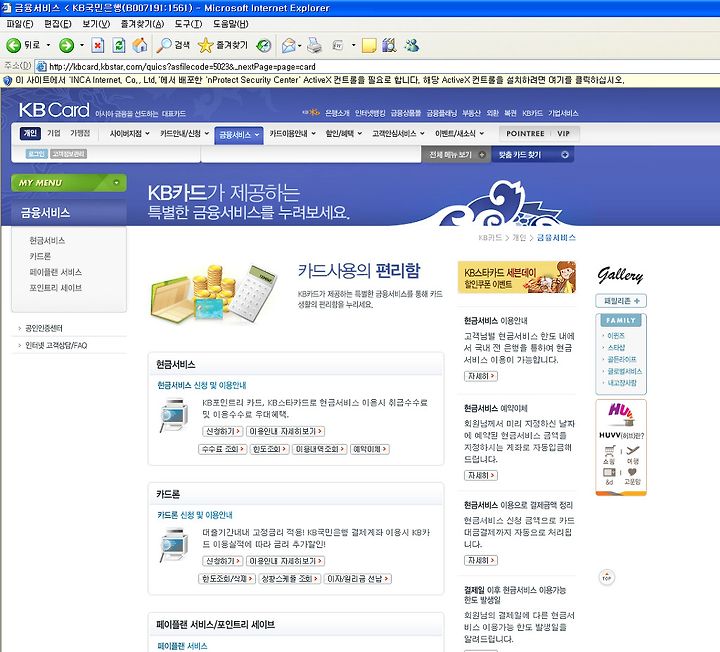The image size is (720, 652).
Task: Click the IE Forward arrow icon
Action: point(67,45)
